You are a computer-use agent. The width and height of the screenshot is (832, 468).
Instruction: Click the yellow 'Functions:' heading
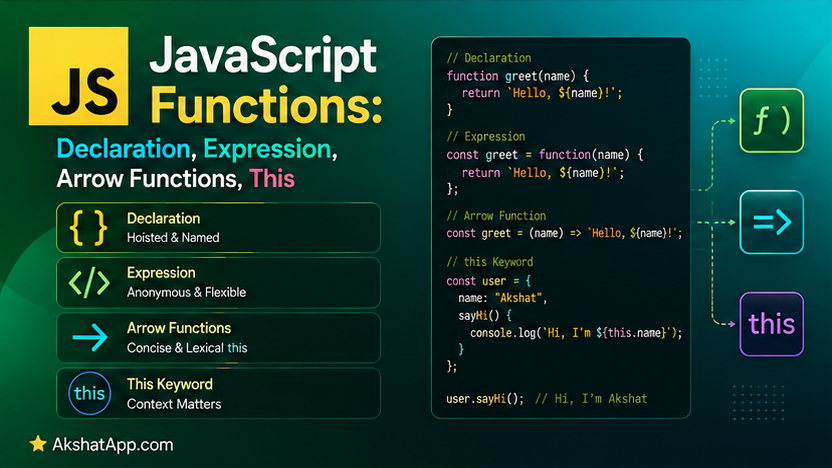[266, 105]
